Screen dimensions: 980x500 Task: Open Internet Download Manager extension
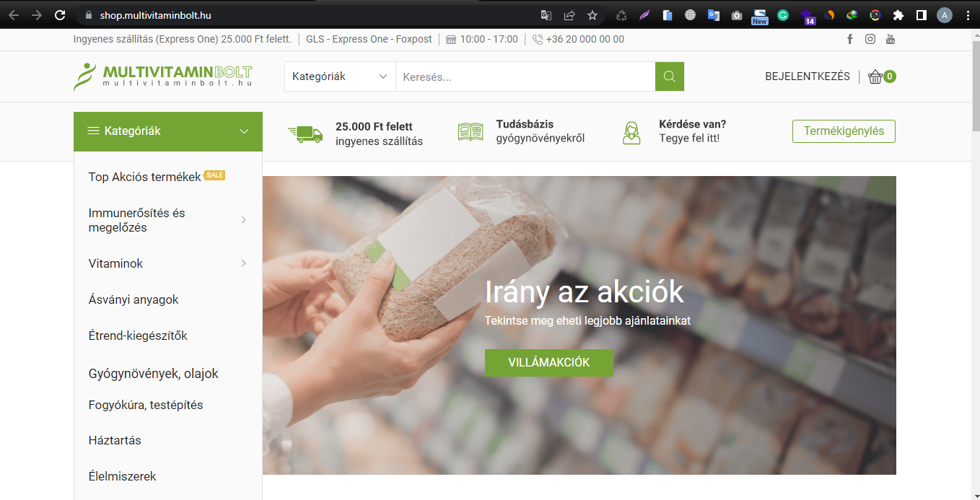852,14
